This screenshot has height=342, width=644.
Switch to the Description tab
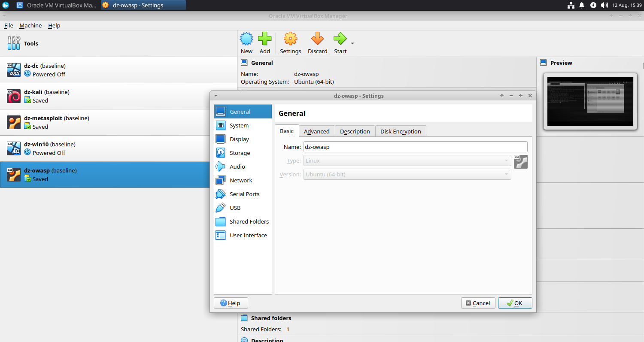pyautogui.click(x=355, y=131)
